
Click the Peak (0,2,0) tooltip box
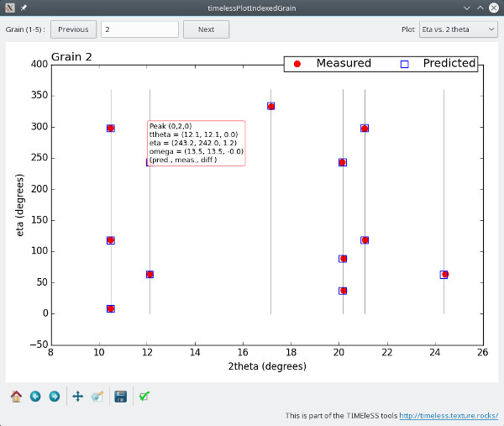197,143
